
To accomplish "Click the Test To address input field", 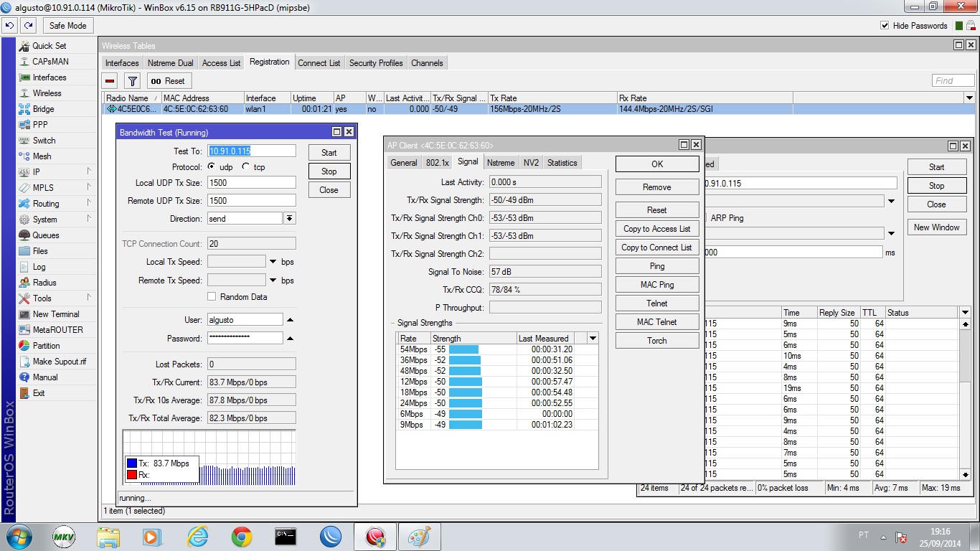I will (251, 151).
